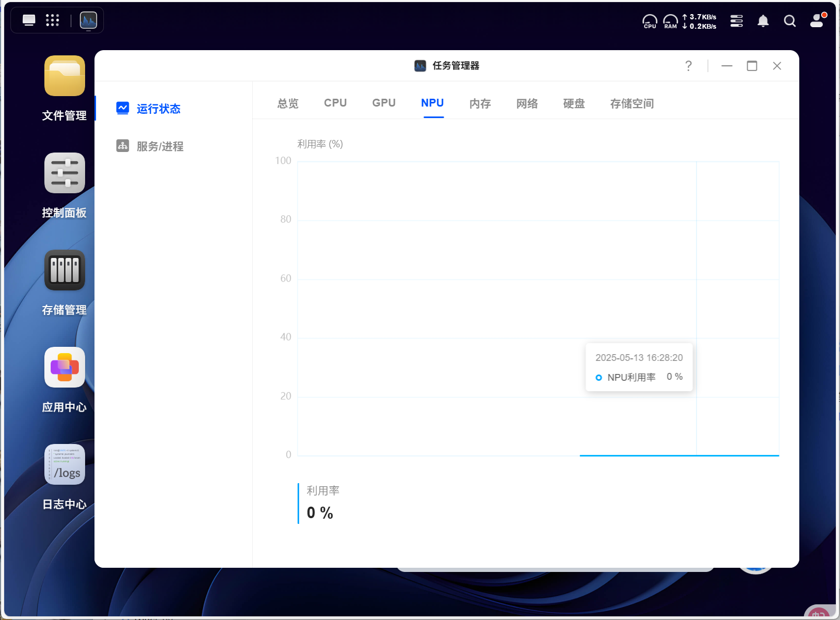
Task: Open 服务/进程 in the sidebar
Action: tap(160, 146)
